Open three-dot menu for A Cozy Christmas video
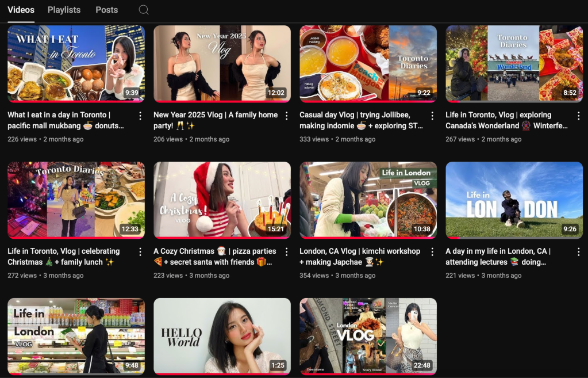 click(286, 252)
